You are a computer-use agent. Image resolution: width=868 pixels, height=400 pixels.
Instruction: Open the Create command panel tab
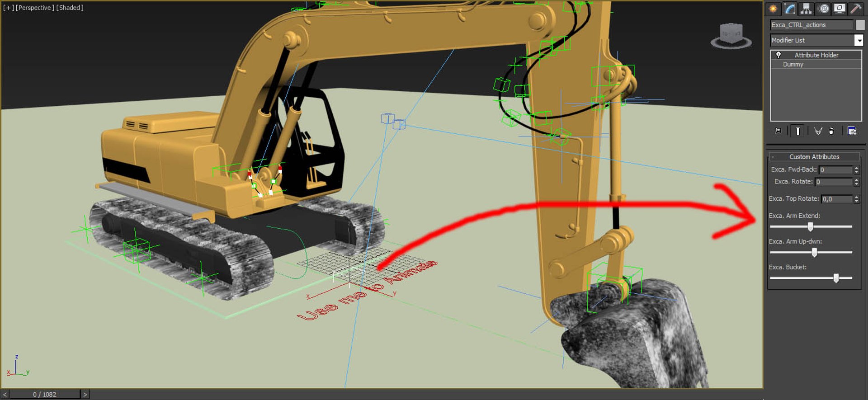pyautogui.click(x=773, y=9)
